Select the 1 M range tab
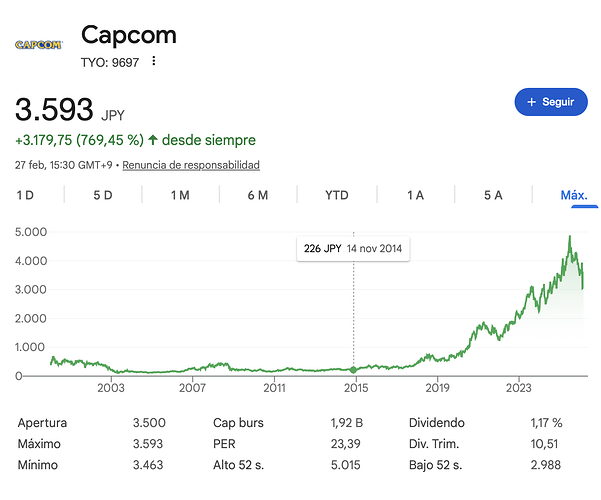The height and width of the screenshot is (500, 601). (180, 195)
